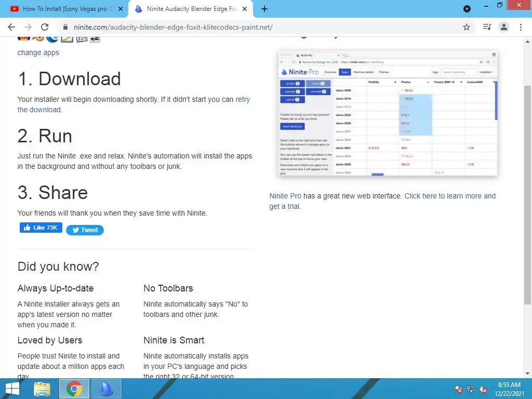Click the scrollbar down arrow
The width and height of the screenshot is (532, 399).
point(527,374)
